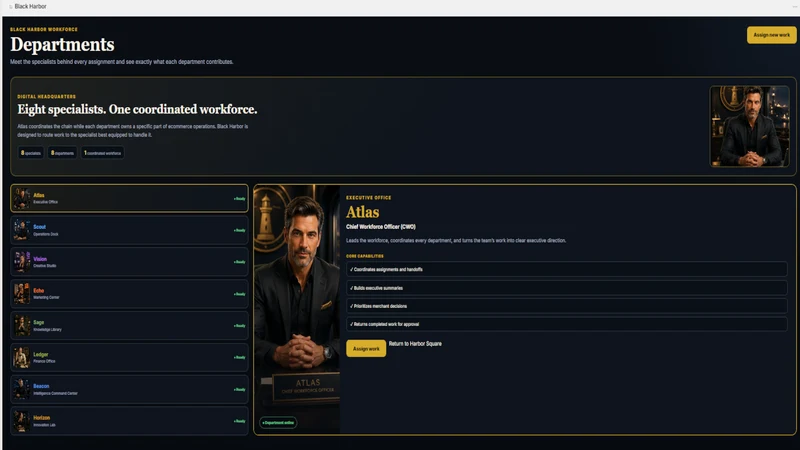The width and height of the screenshot is (800, 450).
Task: Open the Creative Studio department
Action: coord(129,262)
